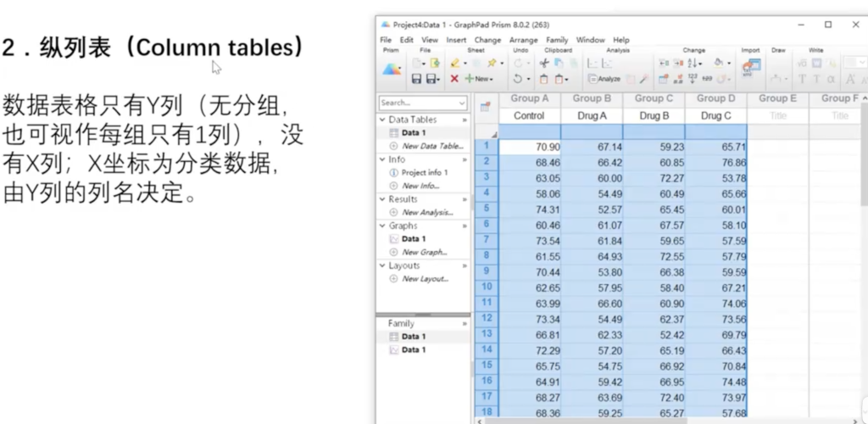Delete sheet using the red X icon
The image size is (868, 424).
[x=454, y=79]
